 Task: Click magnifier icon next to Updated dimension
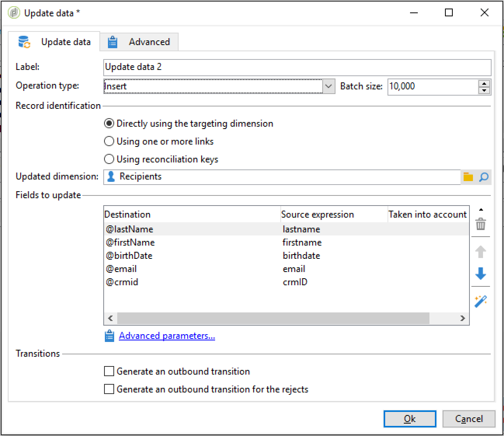click(484, 177)
